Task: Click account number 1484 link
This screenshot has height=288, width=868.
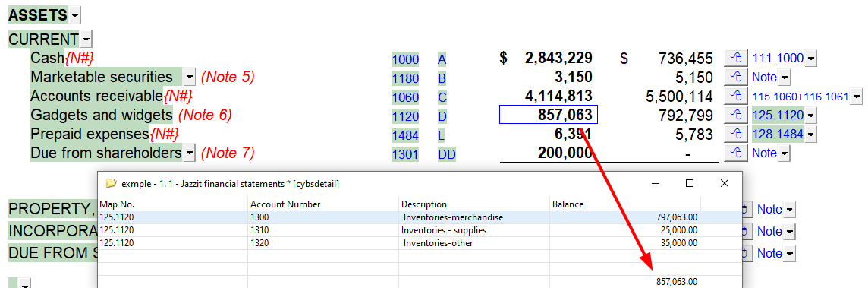Action: [x=405, y=135]
